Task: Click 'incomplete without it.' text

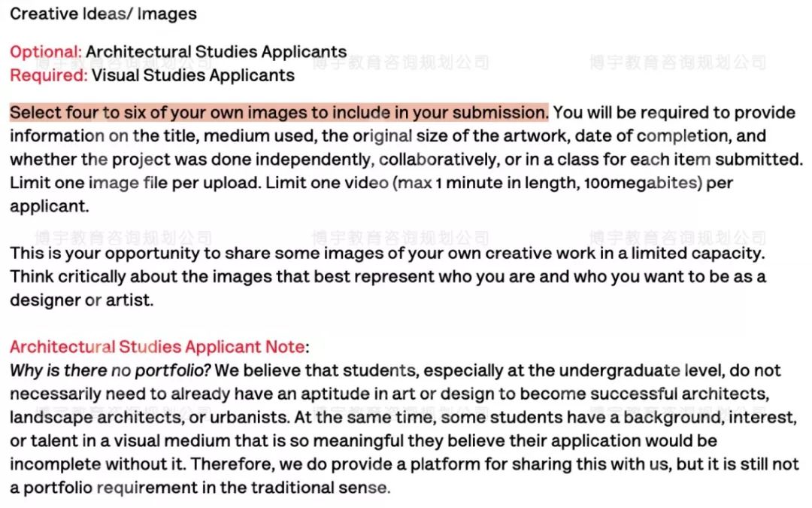Action: (97, 464)
